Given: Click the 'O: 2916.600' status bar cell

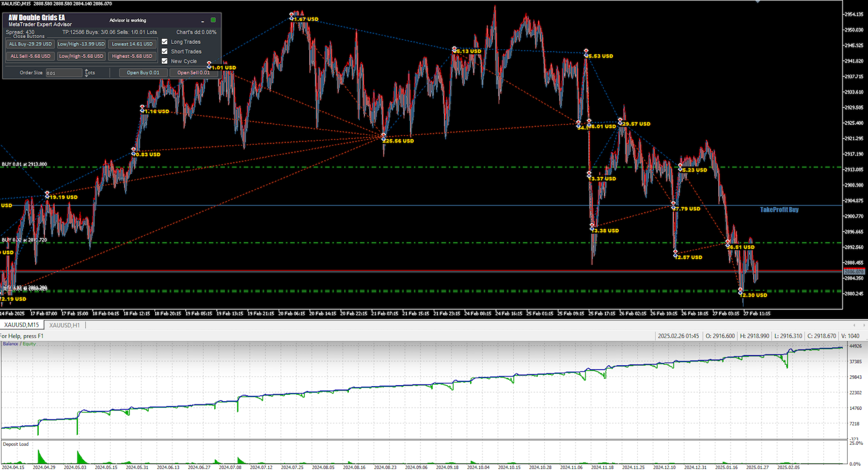Looking at the screenshot, I should [x=720, y=336].
